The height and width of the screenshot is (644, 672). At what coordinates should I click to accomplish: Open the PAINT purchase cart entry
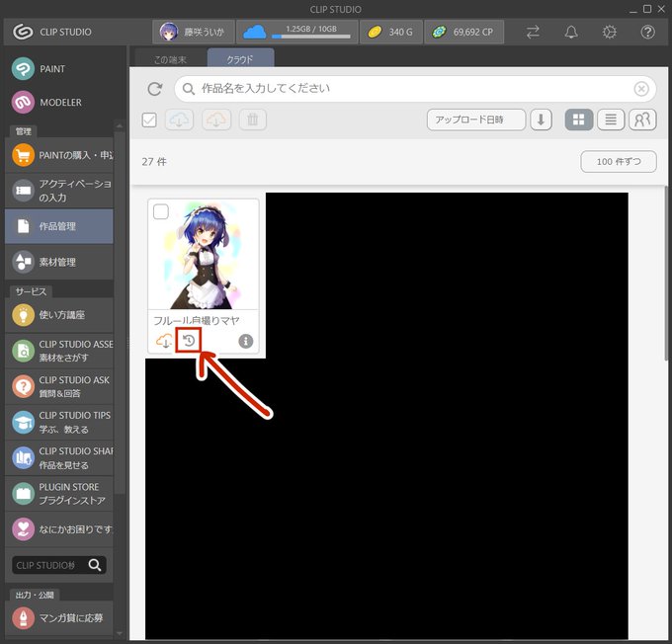pos(59,155)
